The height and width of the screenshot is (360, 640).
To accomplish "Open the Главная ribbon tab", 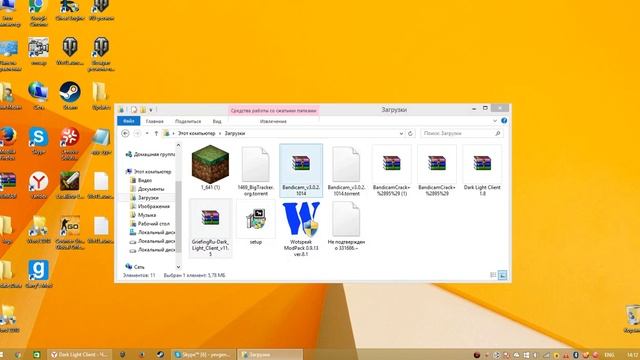I will pos(155,121).
